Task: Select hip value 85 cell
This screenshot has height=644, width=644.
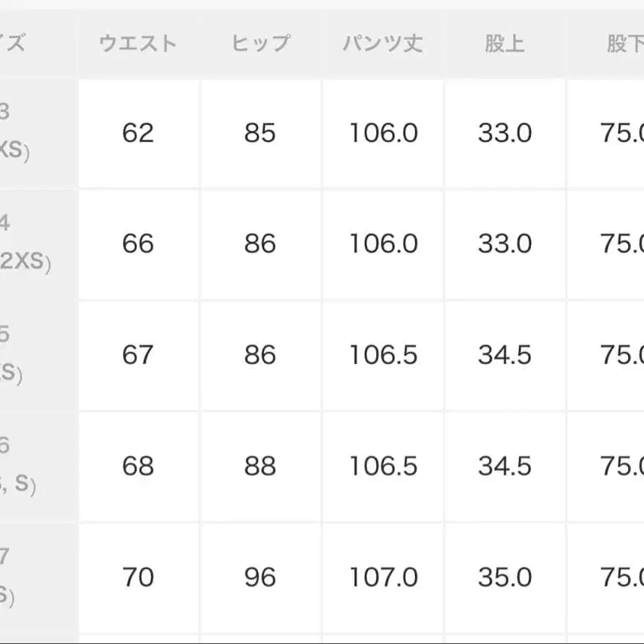Action: click(260, 134)
